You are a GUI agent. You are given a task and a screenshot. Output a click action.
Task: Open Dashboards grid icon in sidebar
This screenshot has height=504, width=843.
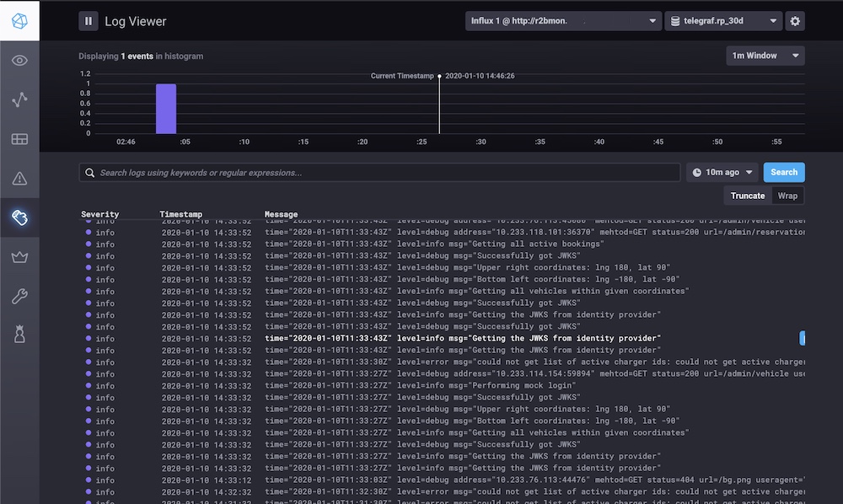[x=19, y=139]
